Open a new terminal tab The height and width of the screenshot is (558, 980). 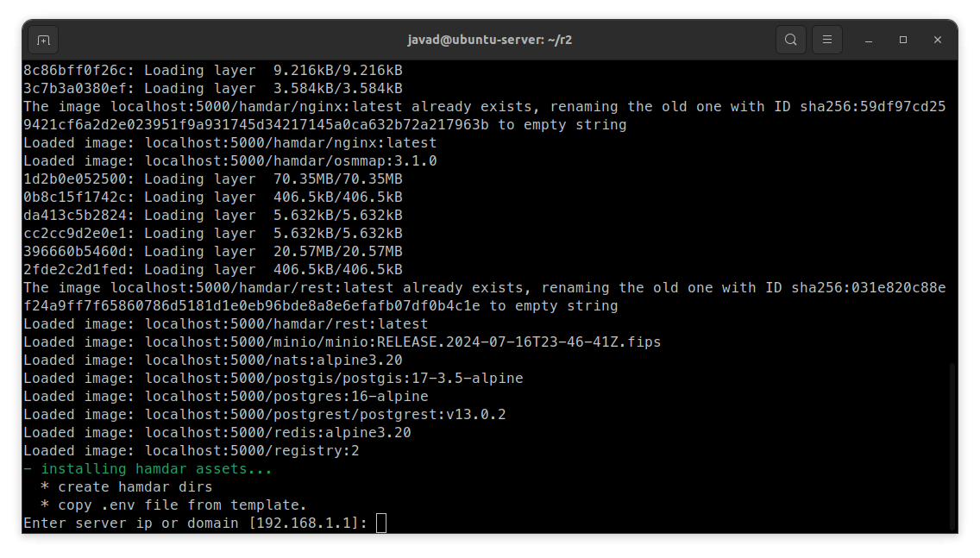pos(43,40)
